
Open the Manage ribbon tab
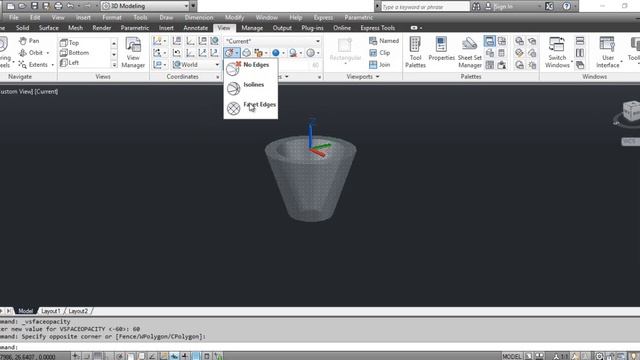click(x=252, y=28)
